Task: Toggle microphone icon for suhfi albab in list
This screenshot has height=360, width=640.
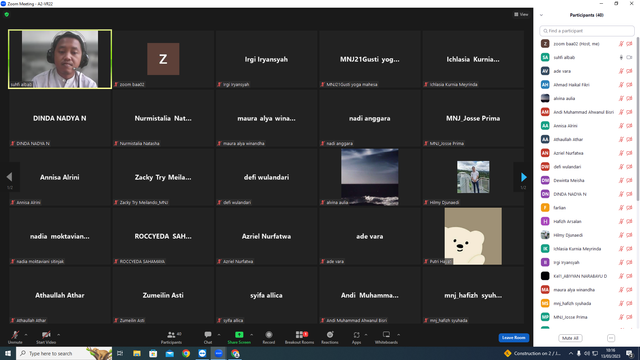Action: [x=621, y=57]
